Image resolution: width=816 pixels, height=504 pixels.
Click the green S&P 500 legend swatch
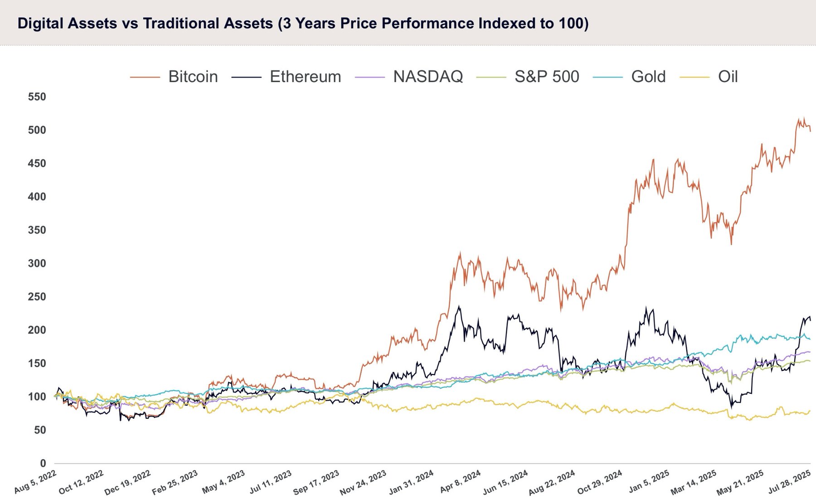click(x=491, y=78)
